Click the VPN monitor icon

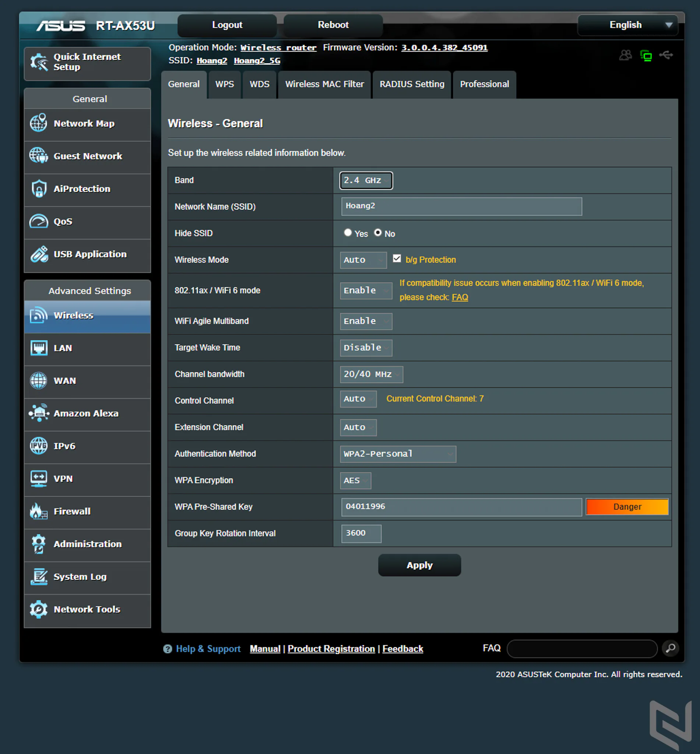(x=39, y=479)
